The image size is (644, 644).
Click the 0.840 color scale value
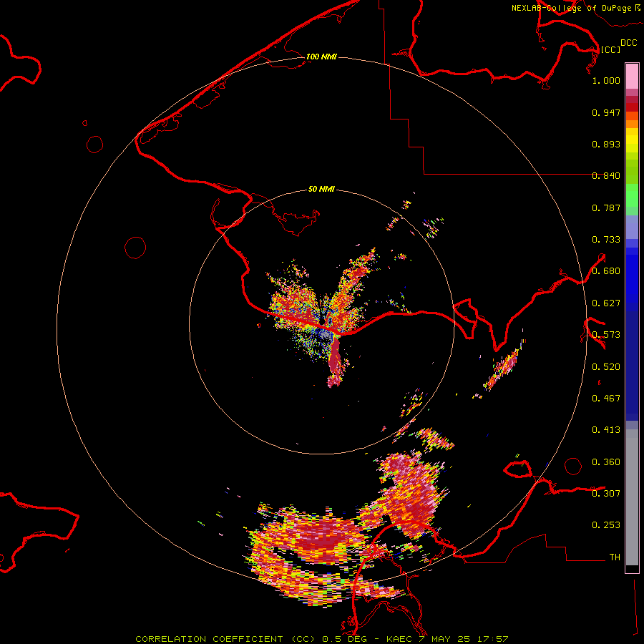click(x=606, y=176)
